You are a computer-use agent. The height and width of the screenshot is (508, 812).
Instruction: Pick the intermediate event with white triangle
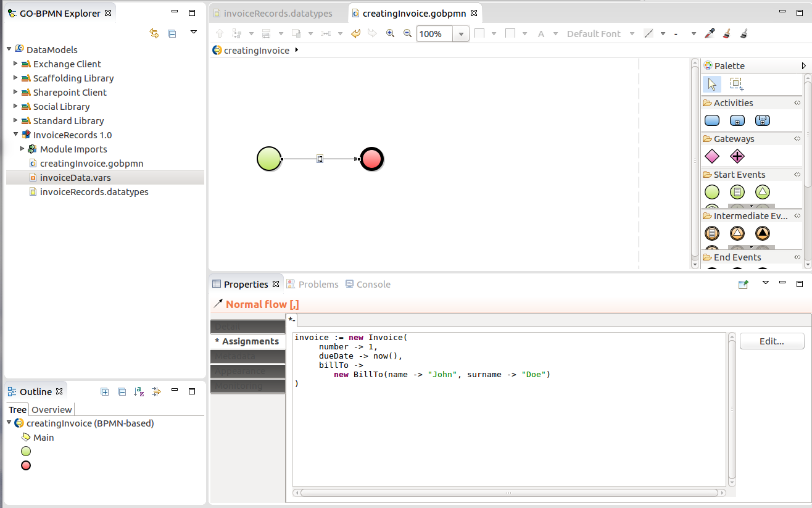click(x=737, y=233)
